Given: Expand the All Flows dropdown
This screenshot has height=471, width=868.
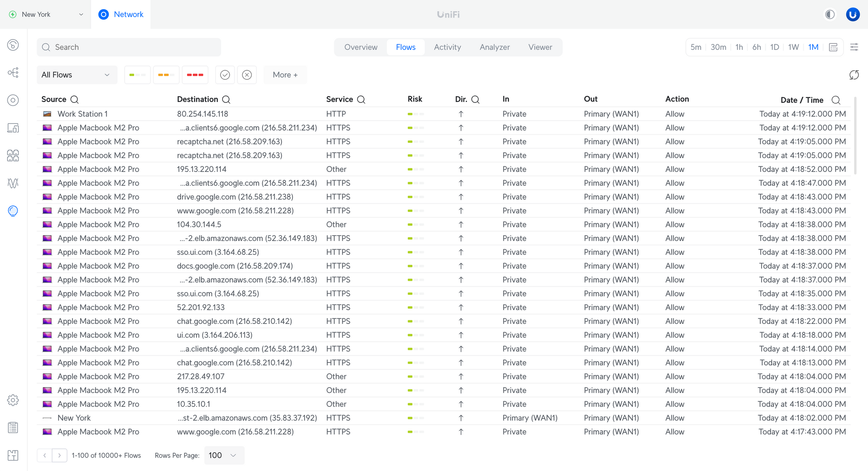Looking at the screenshot, I should (76, 75).
